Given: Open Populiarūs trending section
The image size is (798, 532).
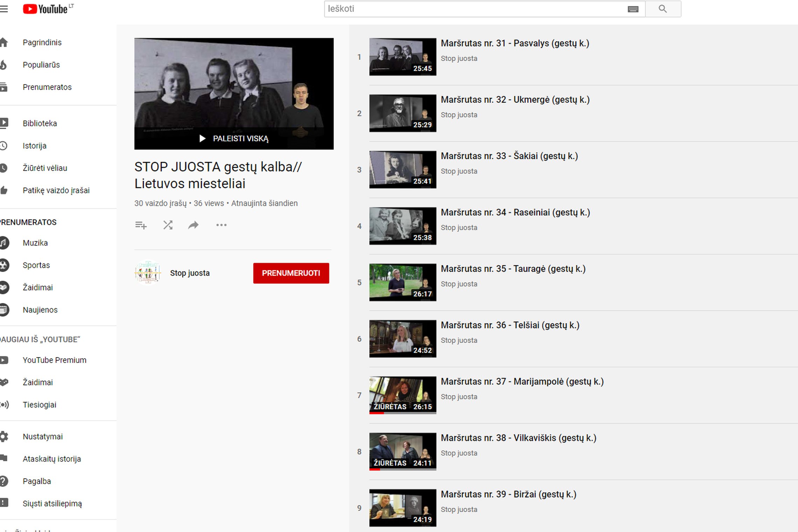Looking at the screenshot, I should click(x=3, y=65).
